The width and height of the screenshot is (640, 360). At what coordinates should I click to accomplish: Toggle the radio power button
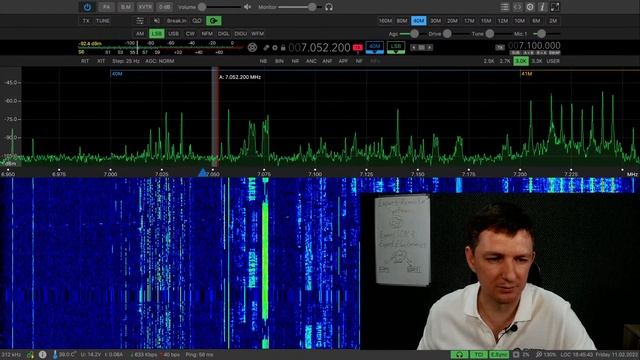[87, 7]
